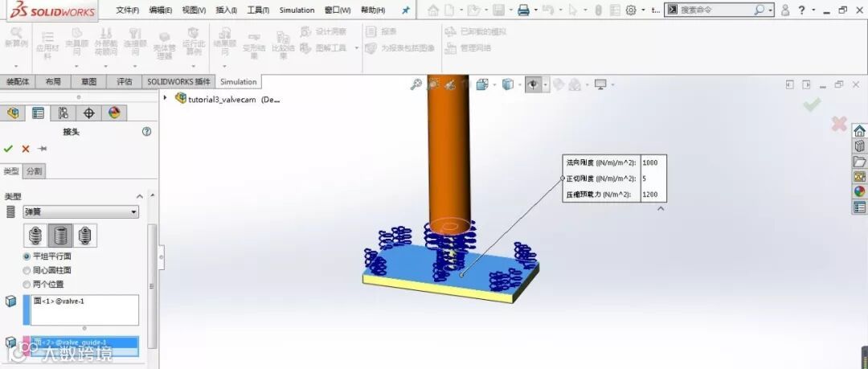Open the print icon dropdown arrow

536,10
